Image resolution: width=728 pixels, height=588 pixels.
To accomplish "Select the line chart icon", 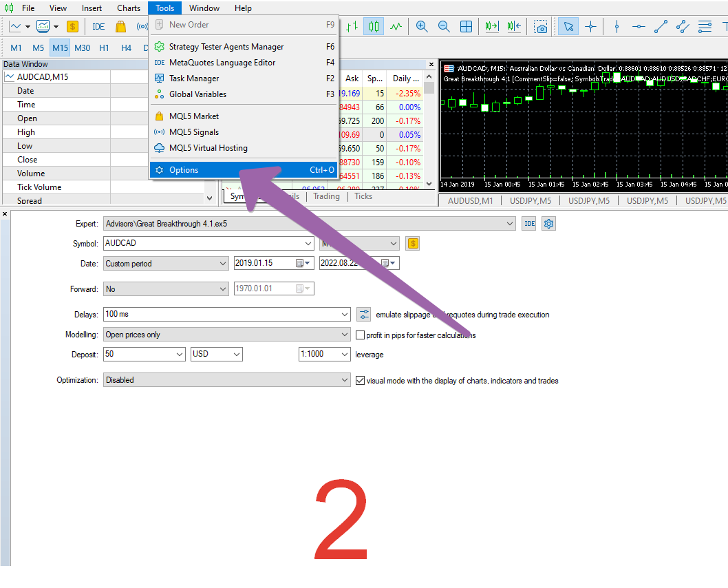I will click(x=396, y=26).
